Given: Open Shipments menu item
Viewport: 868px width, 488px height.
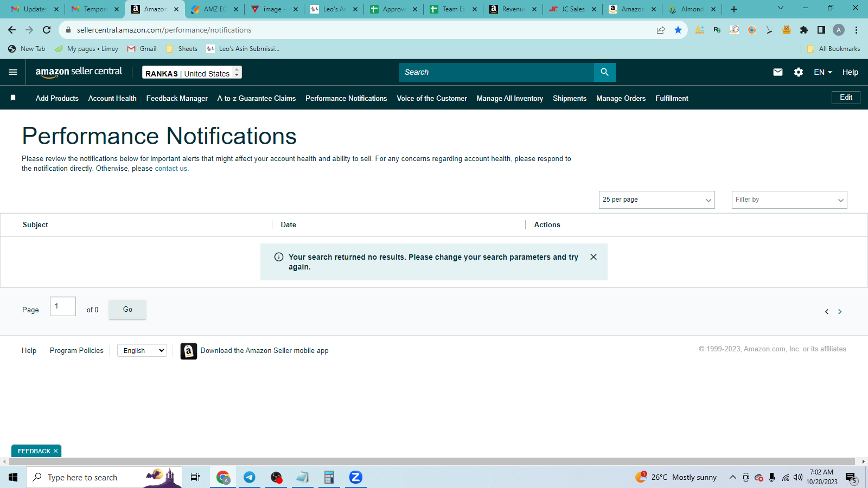Looking at the screenshot, I should pos(570,98).
